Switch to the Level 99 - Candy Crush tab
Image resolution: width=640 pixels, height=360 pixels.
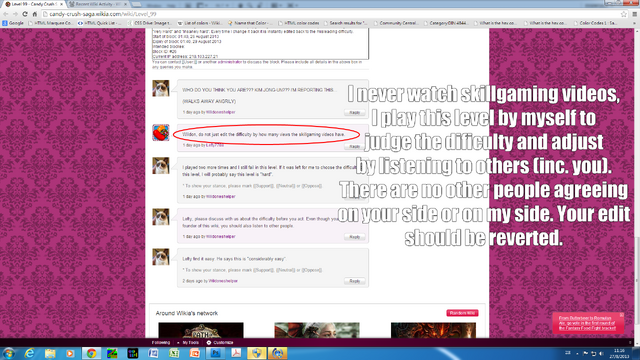point(33,4)
